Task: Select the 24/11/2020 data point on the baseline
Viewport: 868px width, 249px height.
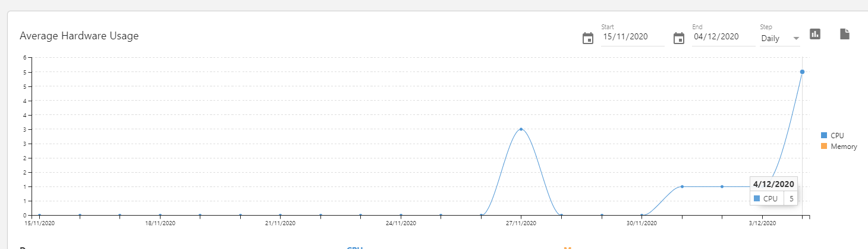Action: tap(401, 215)
